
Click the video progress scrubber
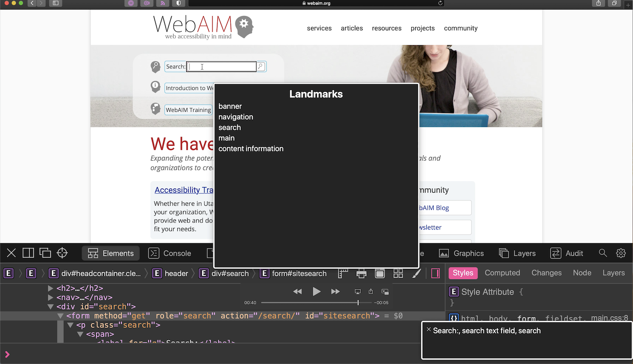tap(358, 303)
